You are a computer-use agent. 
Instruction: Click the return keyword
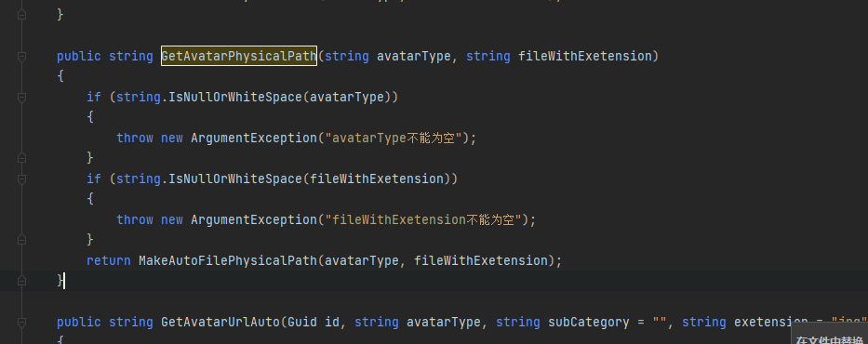[109, 260]
